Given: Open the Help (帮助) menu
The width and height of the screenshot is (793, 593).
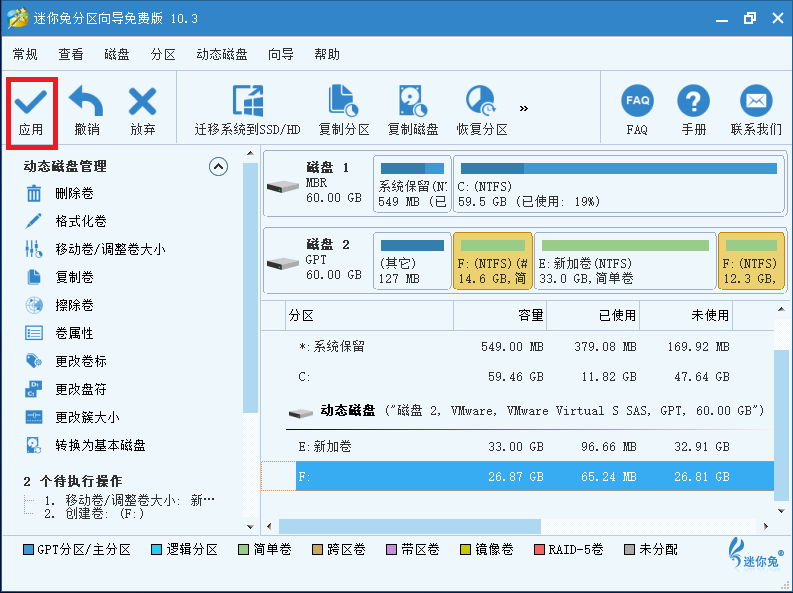Looking at the screenshot, I should pyautogui.click(x=327, y=54).
